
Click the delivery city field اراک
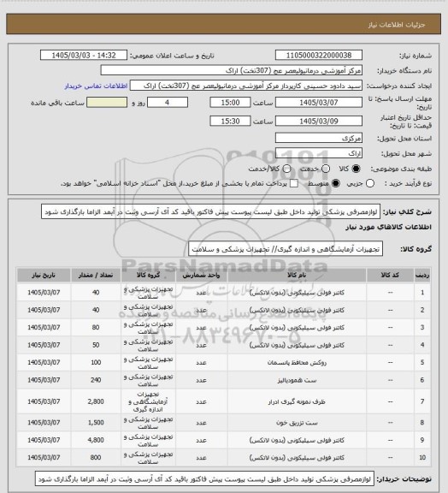[319, 153]
